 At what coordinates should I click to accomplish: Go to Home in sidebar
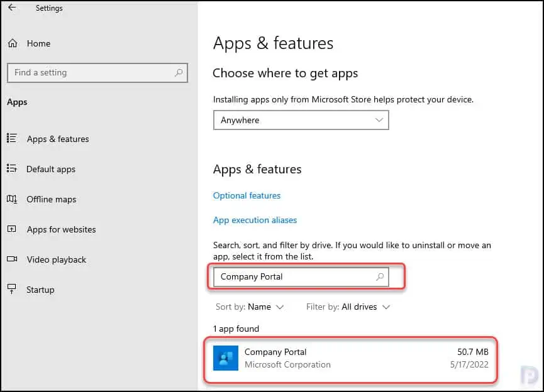pos(38,43)
